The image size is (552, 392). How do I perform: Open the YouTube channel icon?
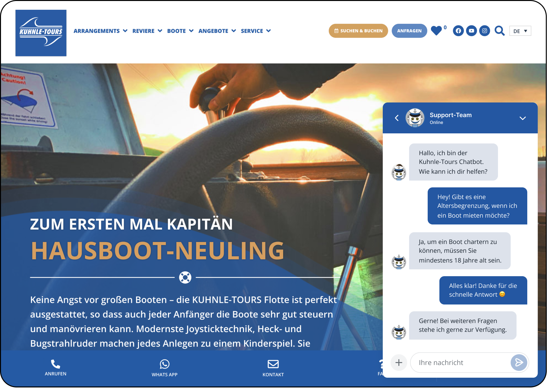471,31
